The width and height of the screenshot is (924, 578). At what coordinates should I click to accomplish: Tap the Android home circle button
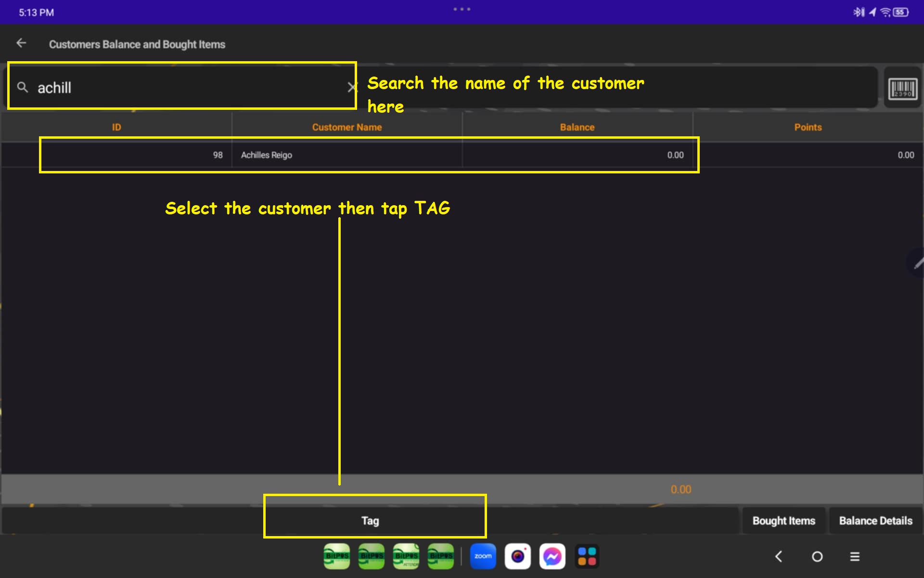tap(817, 557)
